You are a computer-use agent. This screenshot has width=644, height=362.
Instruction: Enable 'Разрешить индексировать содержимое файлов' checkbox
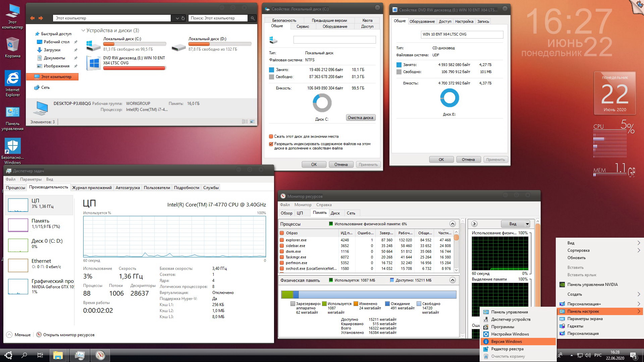(272, 143)
